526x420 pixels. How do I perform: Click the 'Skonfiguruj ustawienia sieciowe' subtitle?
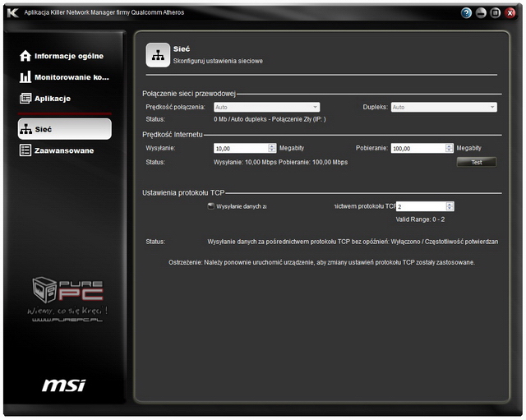pos(218,61)
